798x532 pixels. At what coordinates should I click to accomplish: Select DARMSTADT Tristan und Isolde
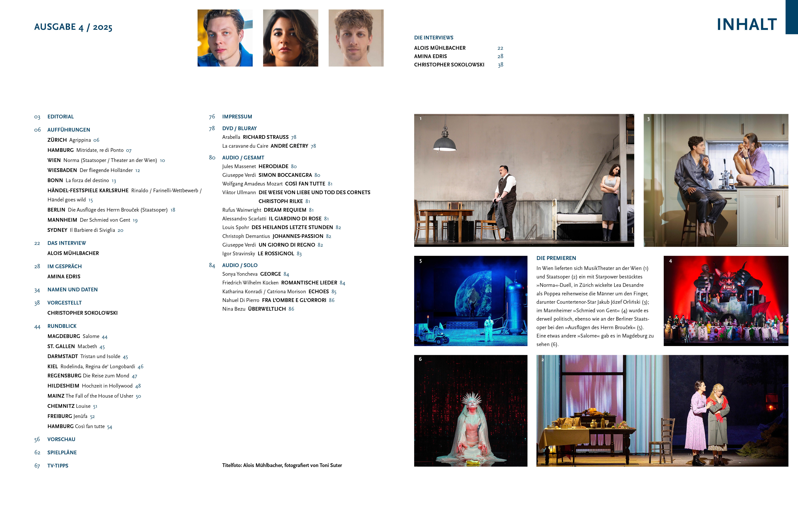[88, 357]
